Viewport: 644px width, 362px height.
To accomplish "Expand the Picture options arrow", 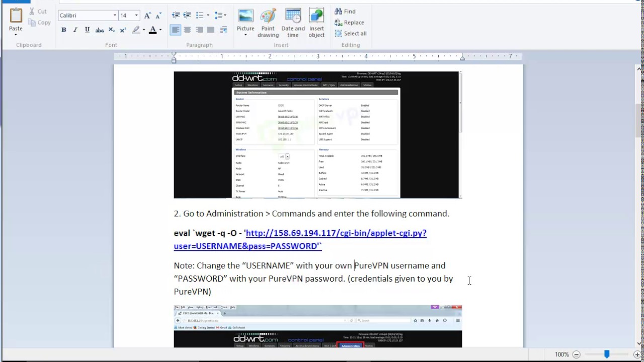I will 246,35.
